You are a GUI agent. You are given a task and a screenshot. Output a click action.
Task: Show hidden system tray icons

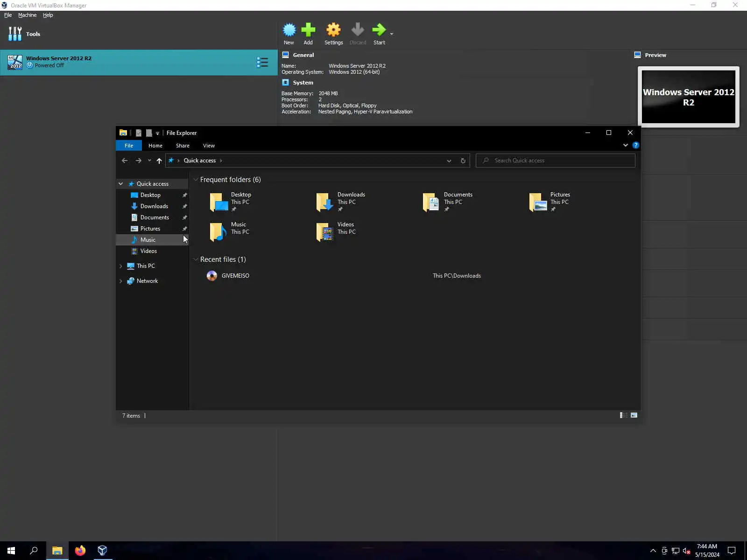point(653,551)
